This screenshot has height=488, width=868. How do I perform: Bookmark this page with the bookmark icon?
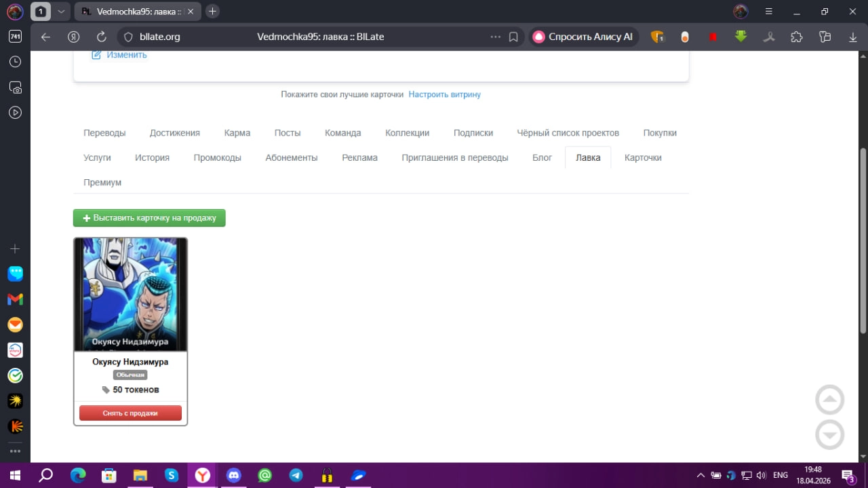513,37
